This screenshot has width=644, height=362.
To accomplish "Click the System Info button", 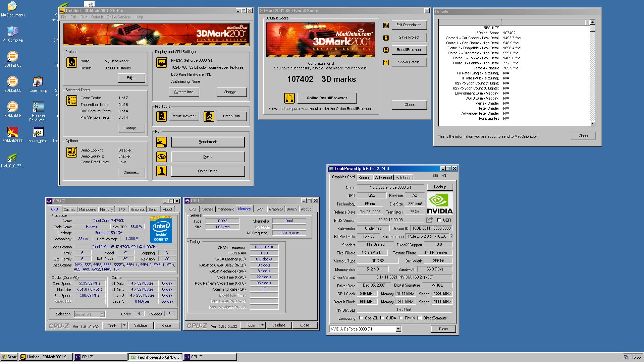I will point(184,92).
